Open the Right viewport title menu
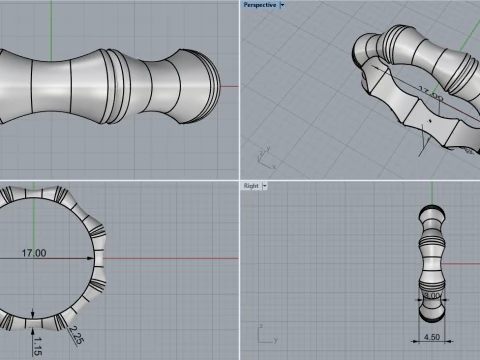 click(251, 186)
